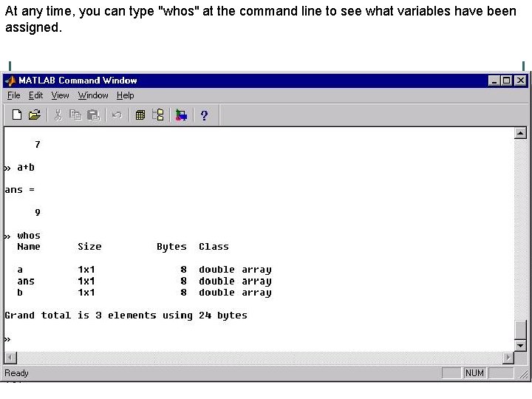532x399 pixels.
Task: Click 'double array' in the ans row
Action: (235, 282)
